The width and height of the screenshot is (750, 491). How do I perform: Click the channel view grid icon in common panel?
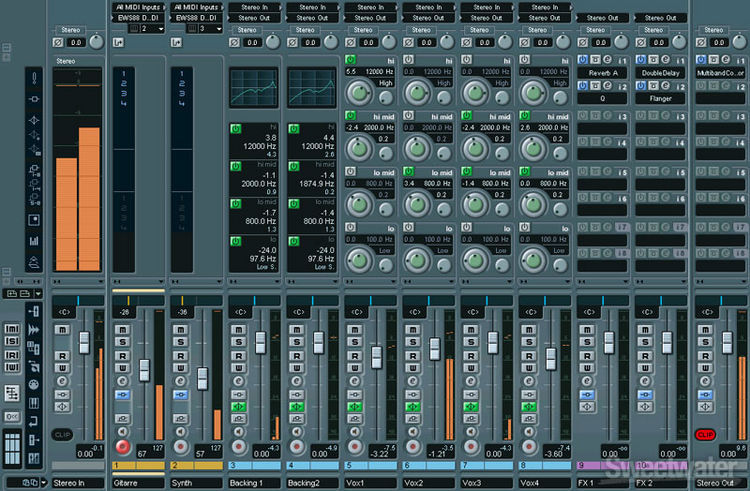click(12, 447)
